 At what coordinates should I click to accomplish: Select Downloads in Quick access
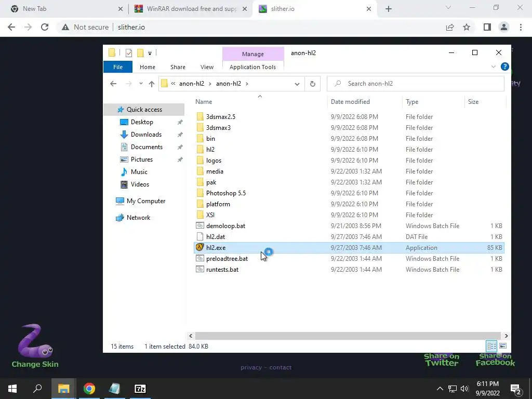[146, 135]
